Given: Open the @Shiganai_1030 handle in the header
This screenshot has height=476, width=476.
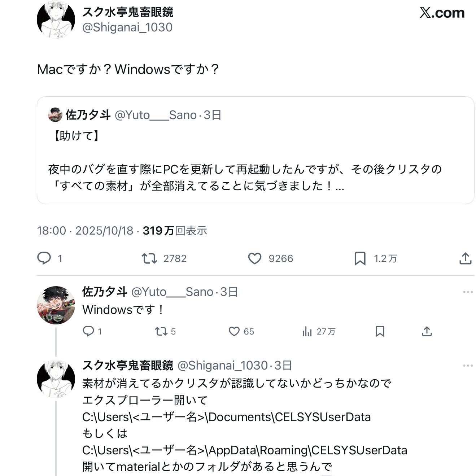Looking at the screenshot, I should [x=127, y=27].
